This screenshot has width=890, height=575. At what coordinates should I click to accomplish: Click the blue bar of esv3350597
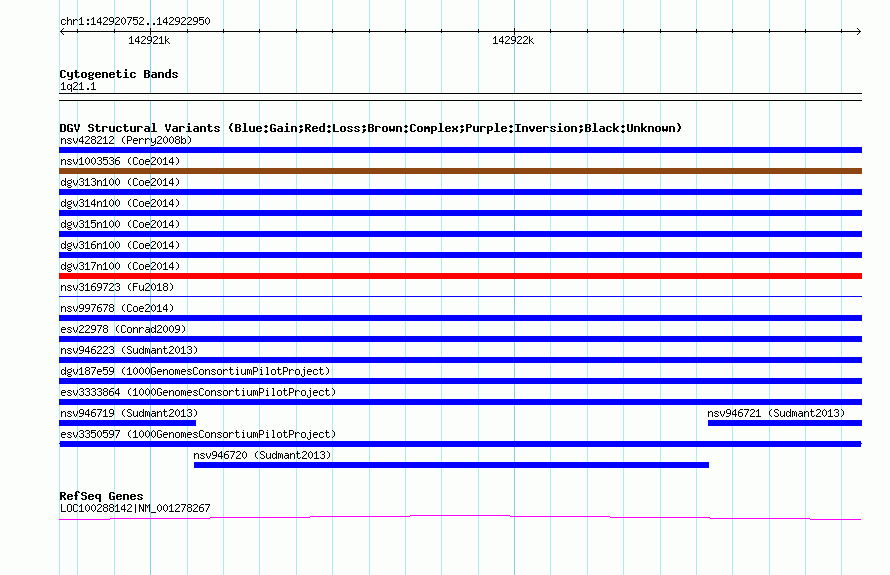[460, 444]
